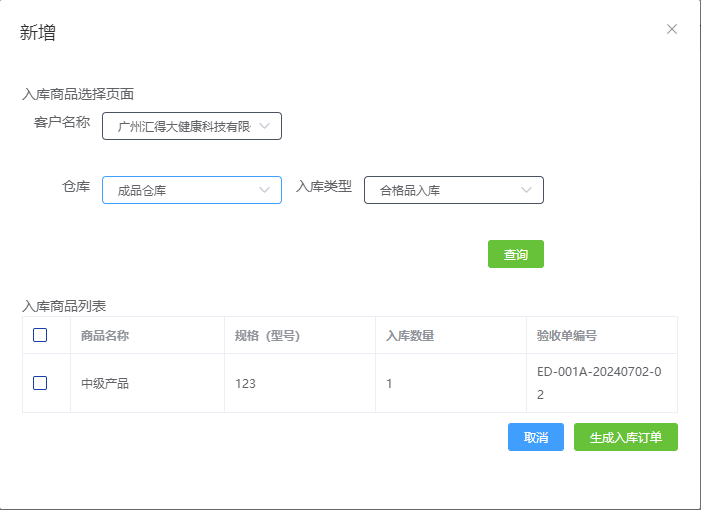701x510 pixels.
Task: Click the ED-001A-20240702-02 receipt number cell
Action: point(598,383)
